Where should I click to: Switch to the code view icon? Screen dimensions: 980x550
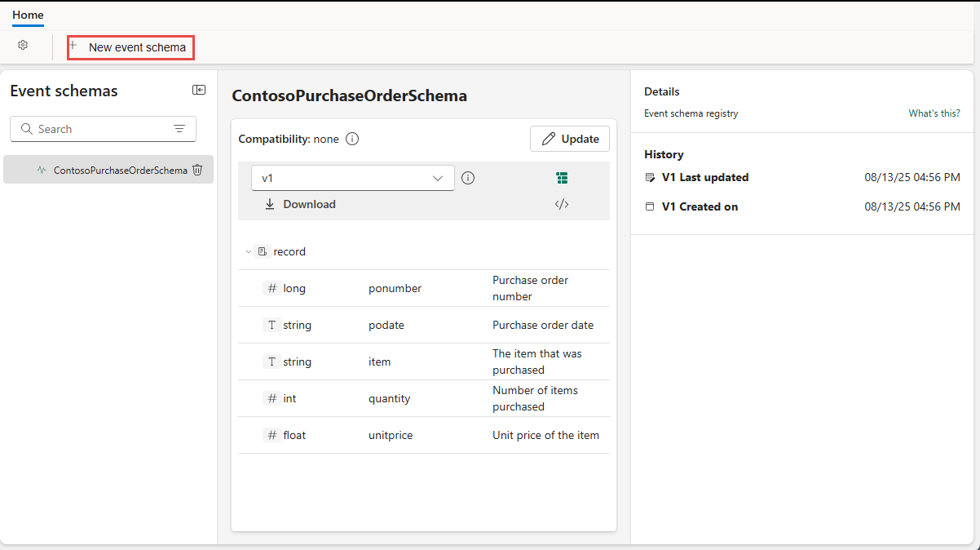point(562,204)
